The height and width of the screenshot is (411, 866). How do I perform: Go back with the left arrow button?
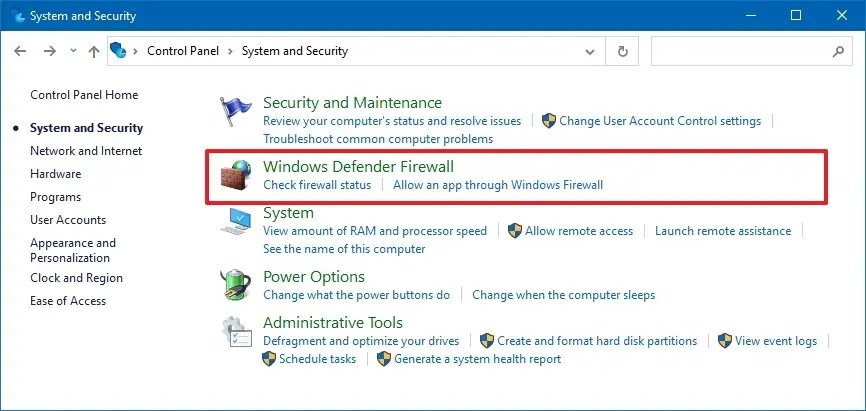coord(20,51)
